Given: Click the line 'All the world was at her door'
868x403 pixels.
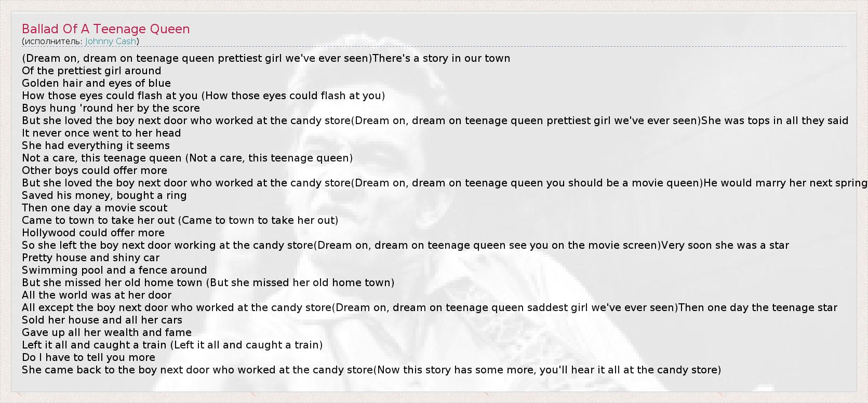Looking at the screenshot, I should [x=97, y=295].
